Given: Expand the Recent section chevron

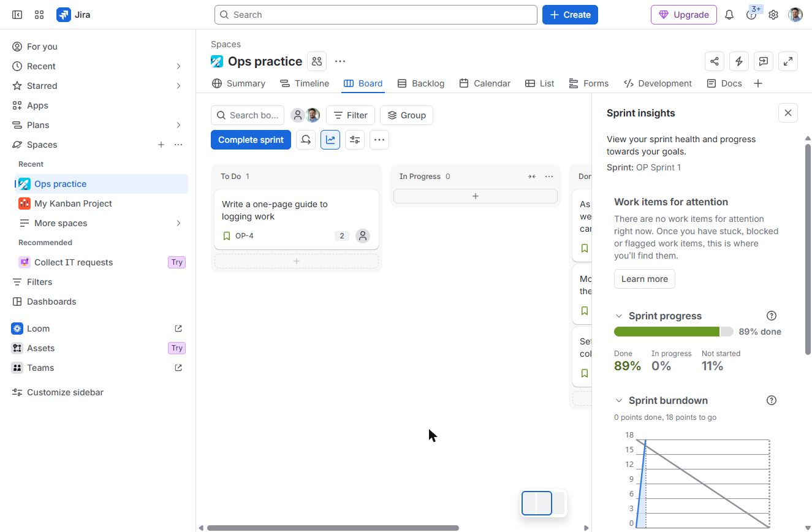Looking at the screenshot, I should pyautogui.click(x=178, y=66).
